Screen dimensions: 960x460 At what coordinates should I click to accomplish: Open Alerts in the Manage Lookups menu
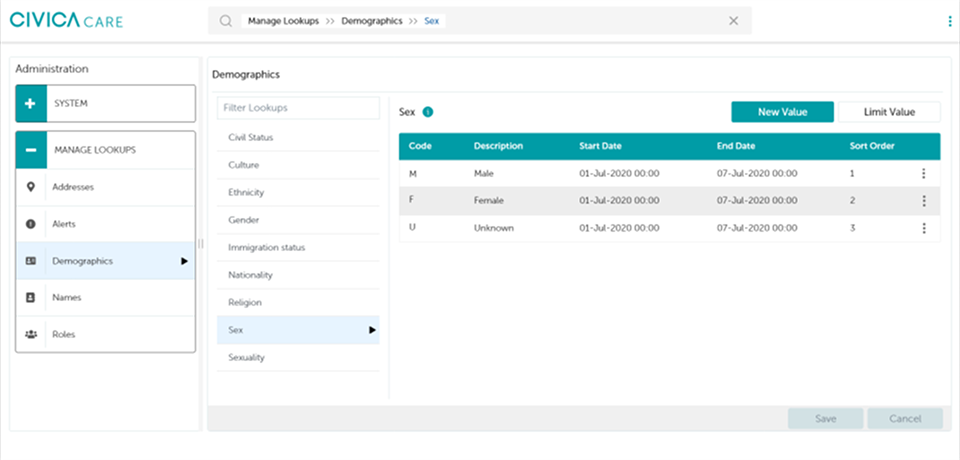[105, 224]
